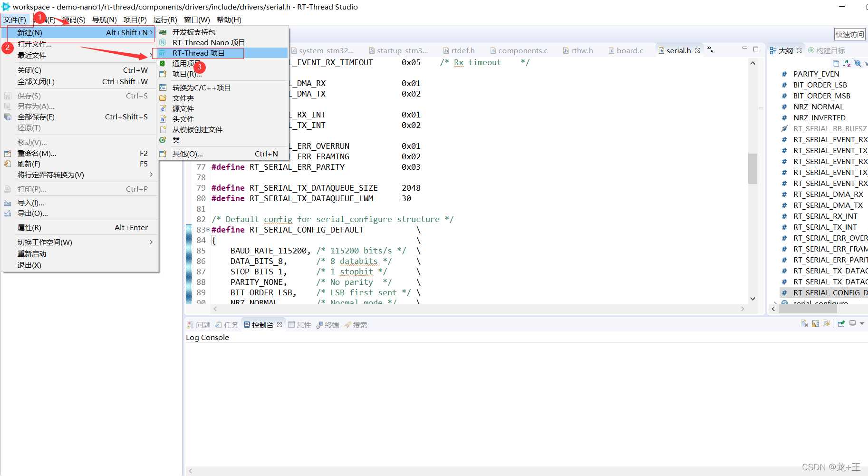
Task: Switch to the components.c editor tab
Action: point(519,50)
